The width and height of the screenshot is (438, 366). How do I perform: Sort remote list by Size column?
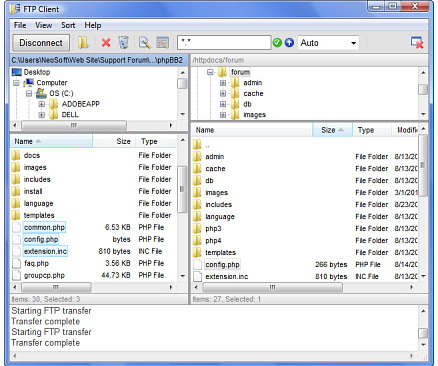coord(332,130)
